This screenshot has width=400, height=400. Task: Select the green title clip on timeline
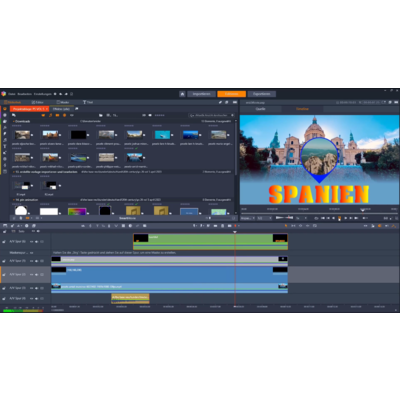pyautogui.click(x=210, y=242)
